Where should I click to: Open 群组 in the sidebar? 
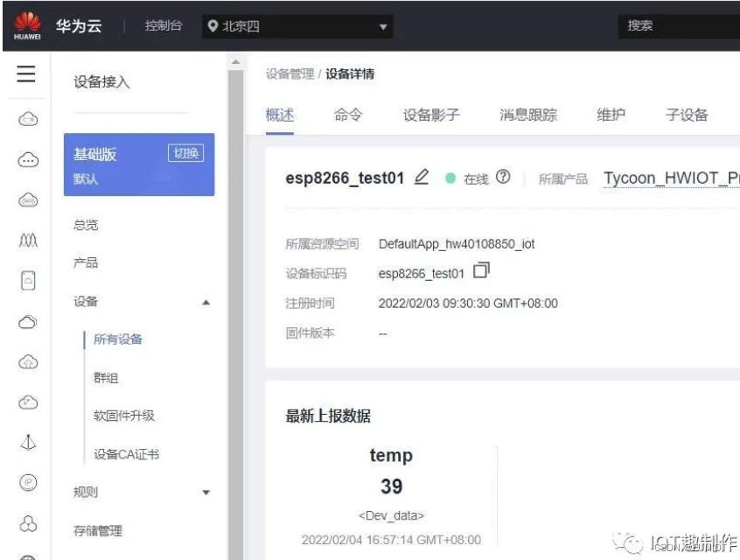coord(106,378)
